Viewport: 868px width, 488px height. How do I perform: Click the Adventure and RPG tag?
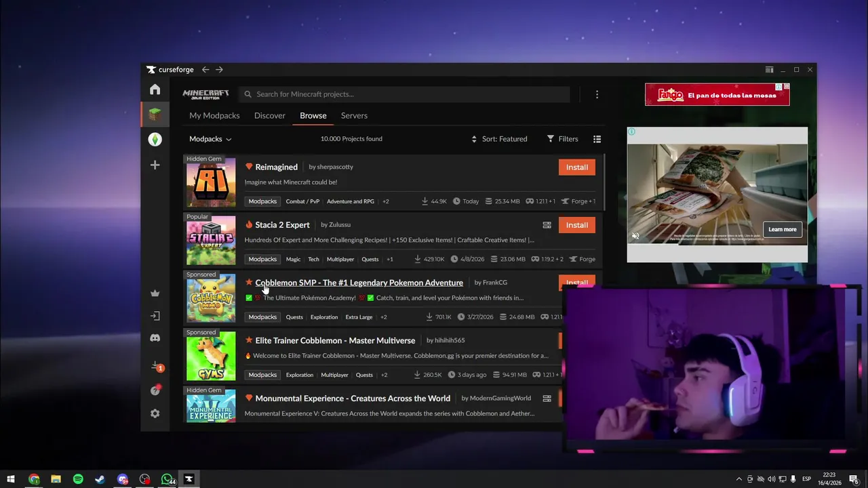[x=351, y=201]
